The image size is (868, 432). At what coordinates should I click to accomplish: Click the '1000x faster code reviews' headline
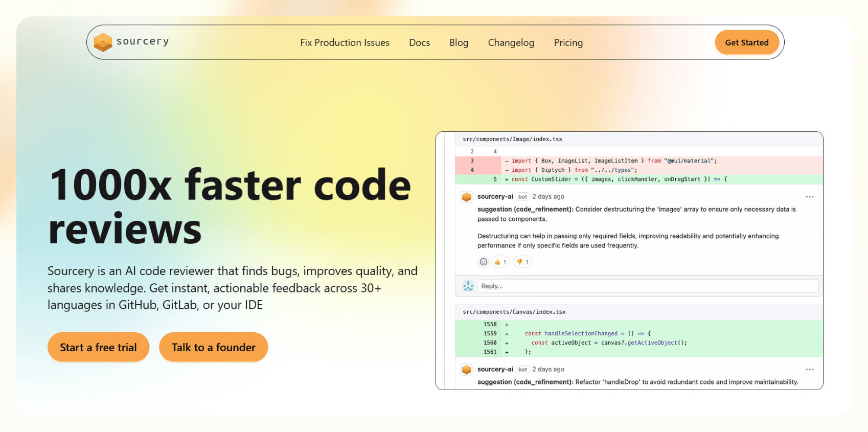point(230,207)
